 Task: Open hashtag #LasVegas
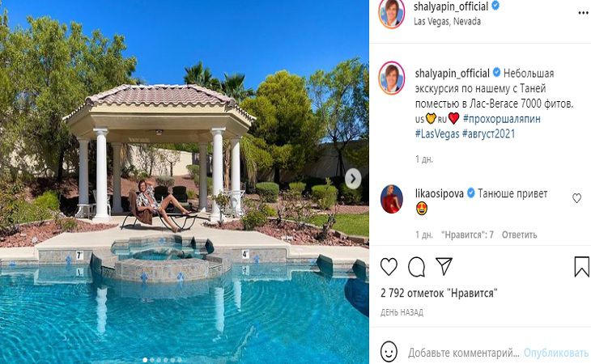(x=437, y=134)
